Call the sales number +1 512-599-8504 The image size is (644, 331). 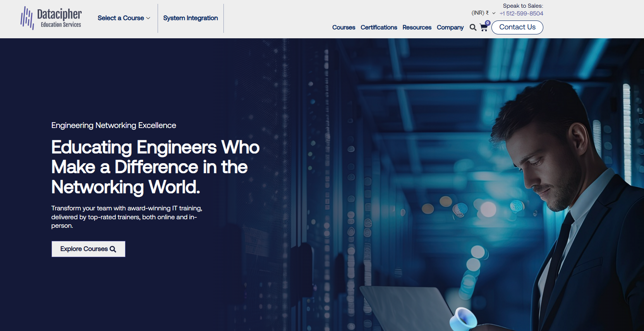521,14
